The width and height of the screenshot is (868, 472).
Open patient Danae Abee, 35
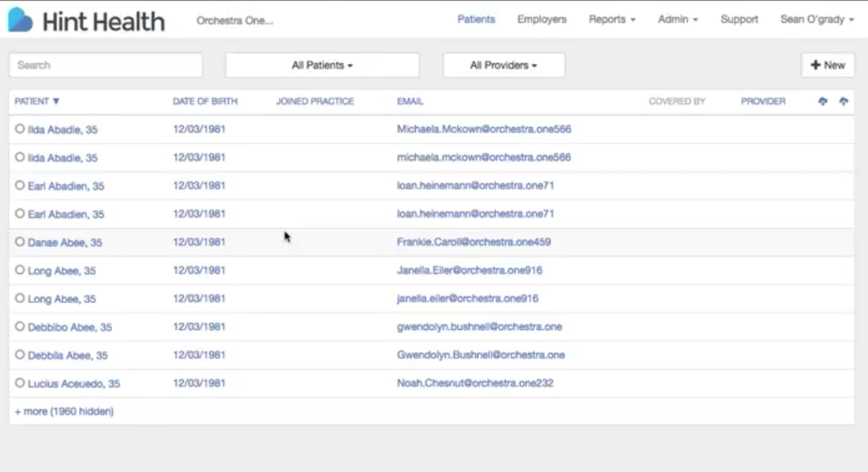[x=65, y=242]
